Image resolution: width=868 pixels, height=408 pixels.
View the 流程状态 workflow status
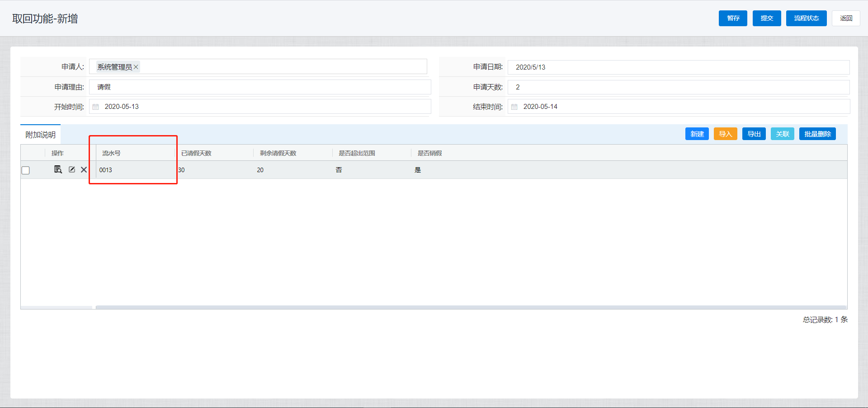coord(807,18)
